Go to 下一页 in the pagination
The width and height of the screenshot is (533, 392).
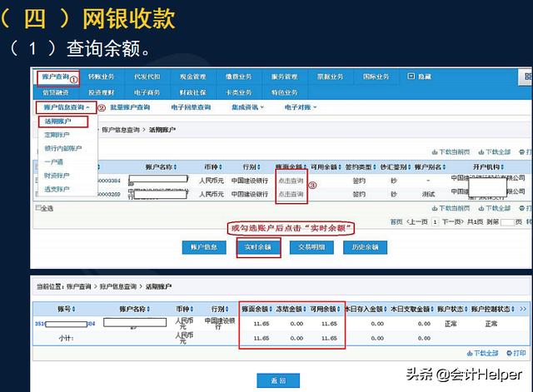(453, 222)
